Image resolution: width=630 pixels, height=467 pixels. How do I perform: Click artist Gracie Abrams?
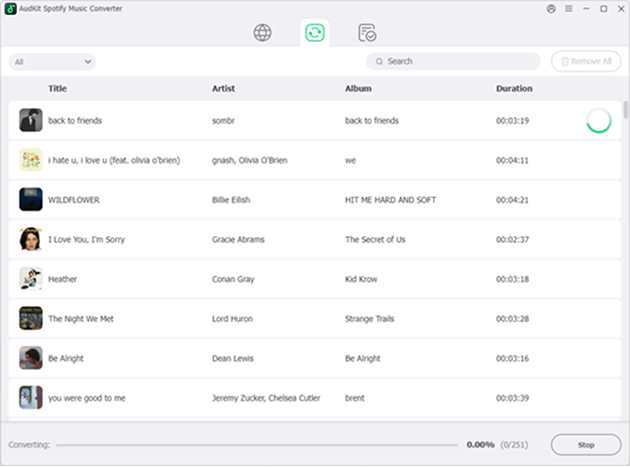click(238, 240)
